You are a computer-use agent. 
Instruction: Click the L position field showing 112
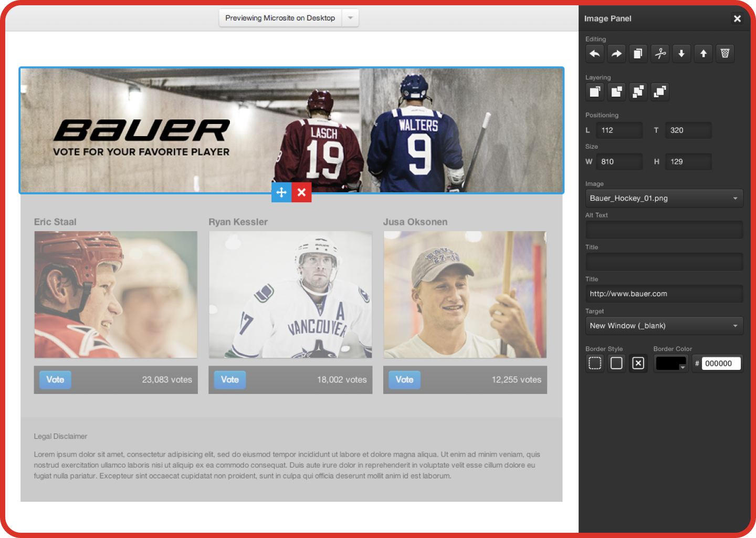click(619, 130)
